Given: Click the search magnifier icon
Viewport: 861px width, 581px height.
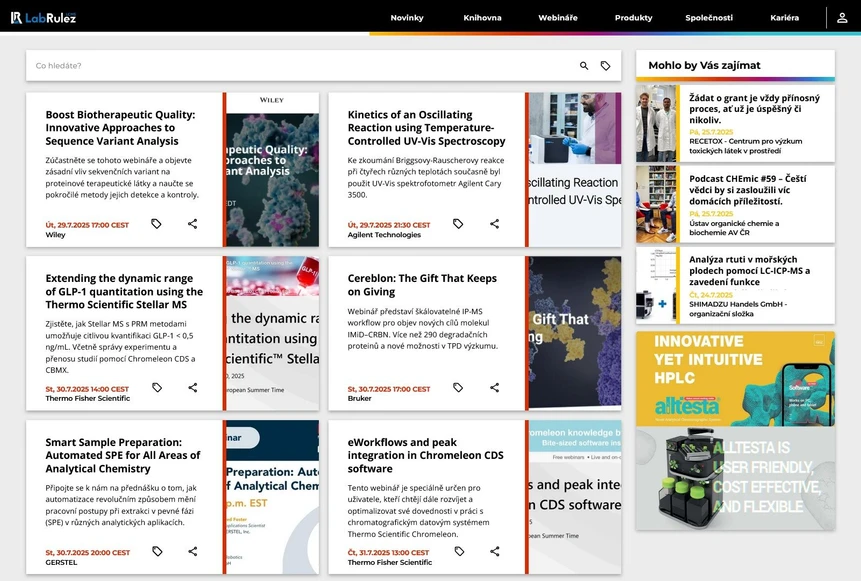Looking at the screenshot, I should pos(584,66).
